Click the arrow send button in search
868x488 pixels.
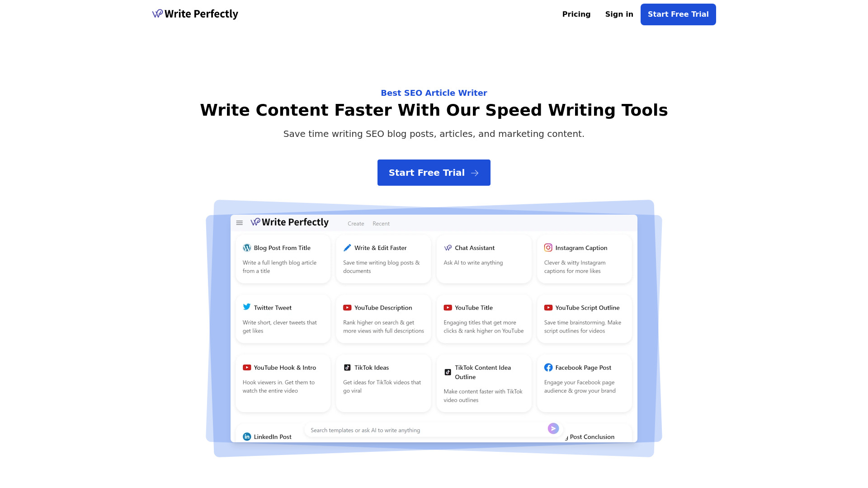(553, 428)
